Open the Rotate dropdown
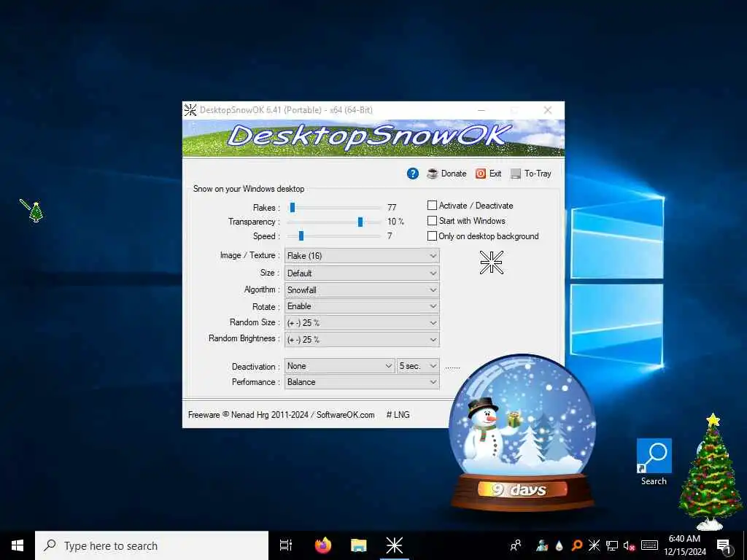The width and height of the screenshot is (747, 560). (362, 306)
